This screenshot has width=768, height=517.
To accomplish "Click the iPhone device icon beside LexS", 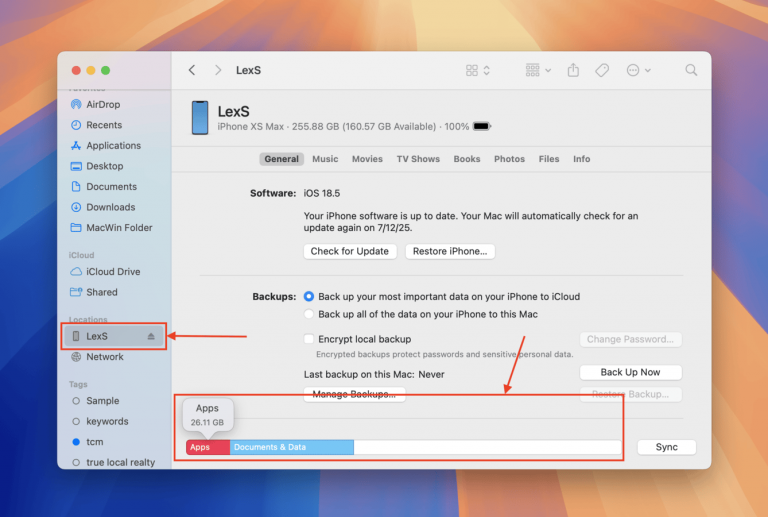I will [200, 117].
